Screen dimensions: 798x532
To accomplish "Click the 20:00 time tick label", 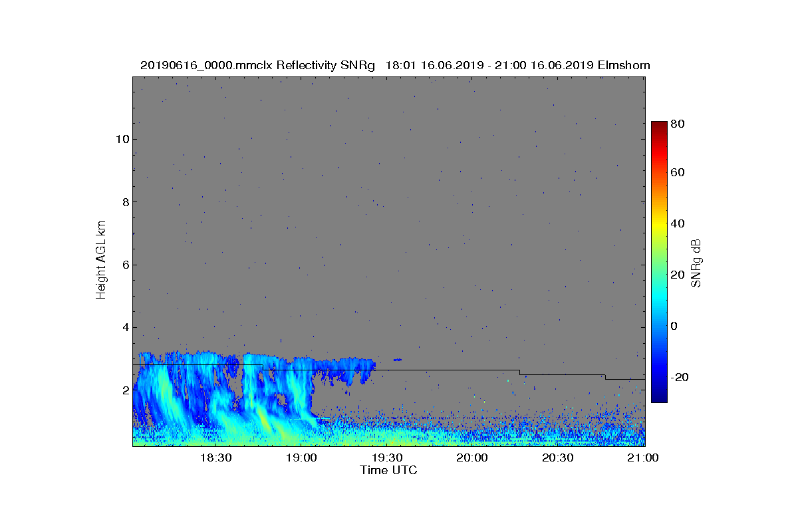I will click(x=473, y=458).
